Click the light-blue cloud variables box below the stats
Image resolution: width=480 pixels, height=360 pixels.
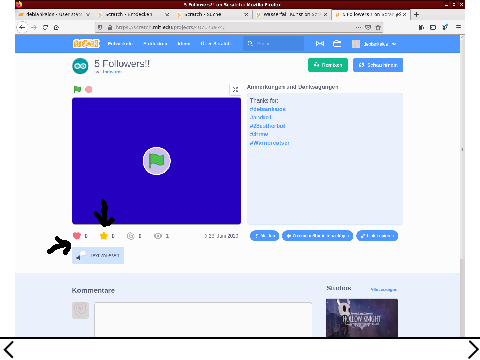[x=98, y=255]
